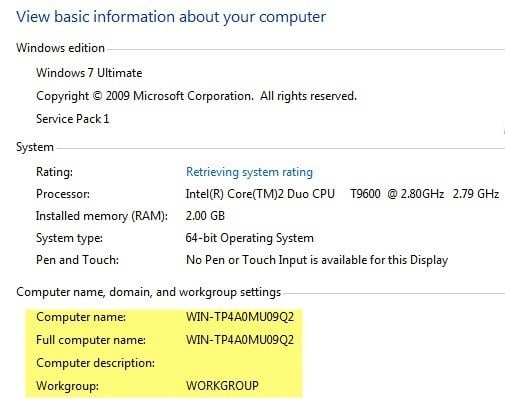The width and height of the screenshot is (505, 399).
Task: Click the Rating label
Action: coord(54,172)
